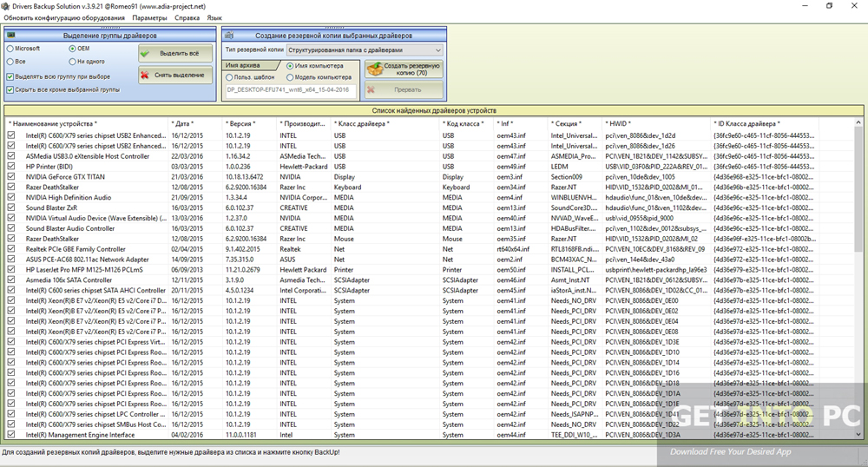
Task: Select Intel(R) C600 series chipset SATA AHCI Controller
Action: [x=412, y=290]
